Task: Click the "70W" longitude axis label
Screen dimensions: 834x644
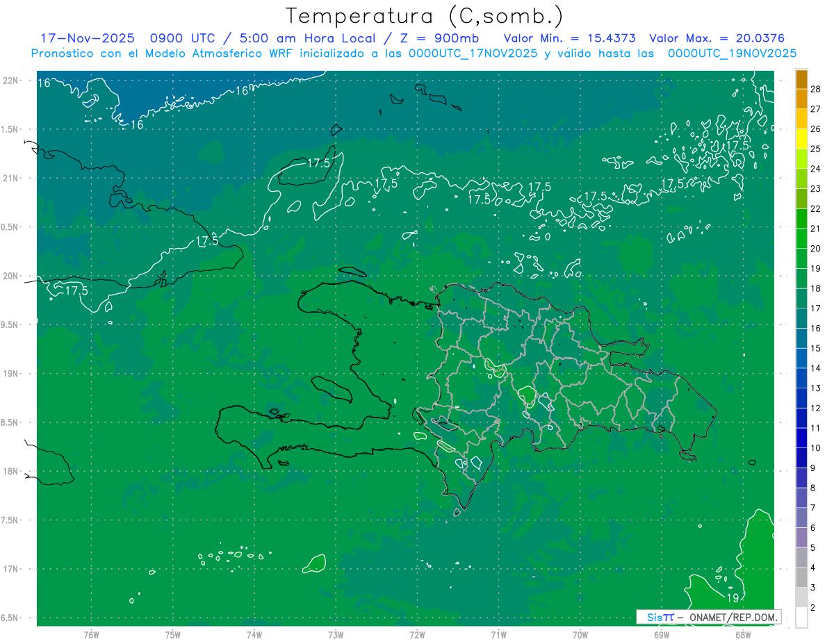Action: pyautogui.click(x=580, y=634)
